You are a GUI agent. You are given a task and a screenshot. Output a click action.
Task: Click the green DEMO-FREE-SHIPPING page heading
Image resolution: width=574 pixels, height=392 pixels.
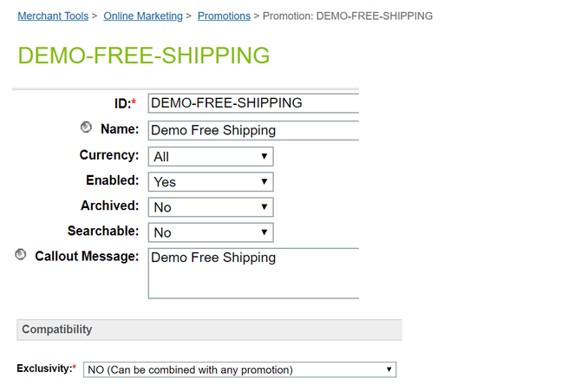143,56
